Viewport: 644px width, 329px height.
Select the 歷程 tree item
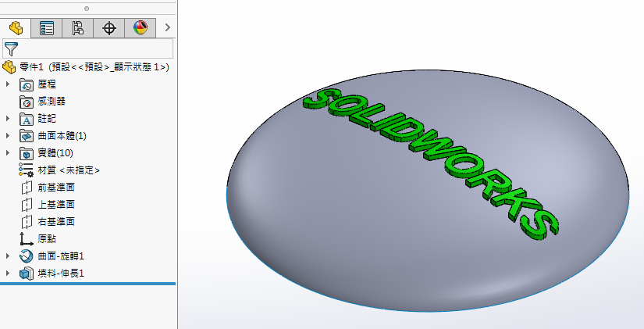tap(47, 84)
